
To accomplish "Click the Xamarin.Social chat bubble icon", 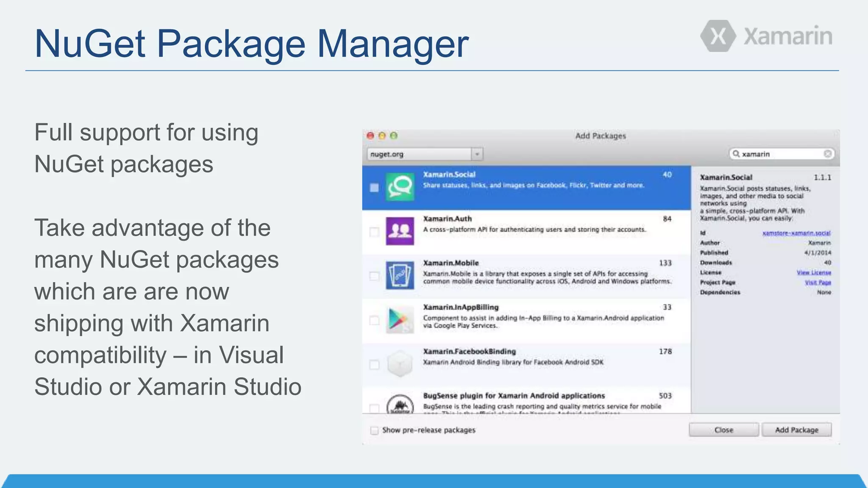I will pos(400,187).
